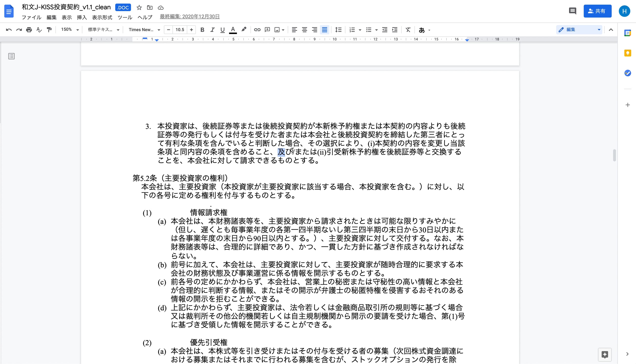Toggle italic formatting

(x=212, y=30)
